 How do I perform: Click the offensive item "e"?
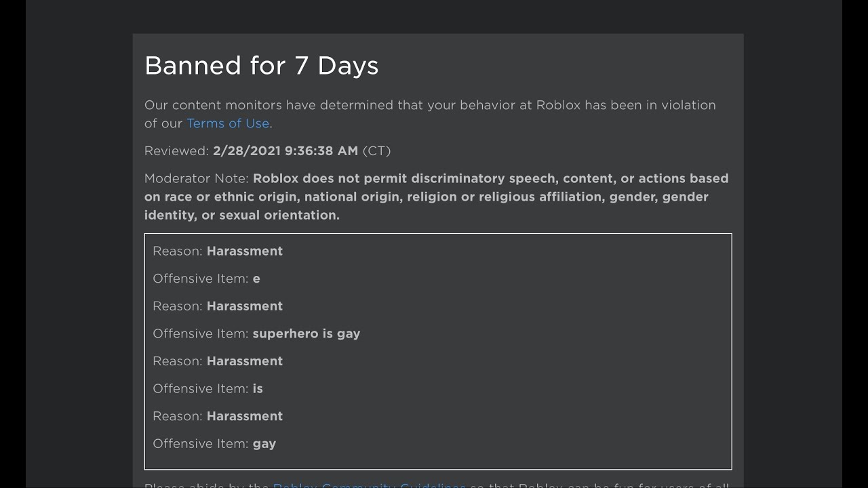click(x=256, y=279)
